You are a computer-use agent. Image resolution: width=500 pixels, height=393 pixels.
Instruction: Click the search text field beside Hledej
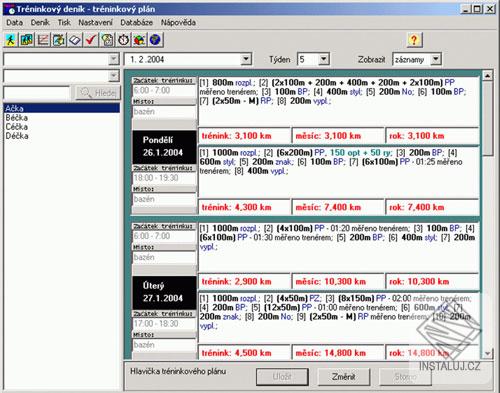[37, 93]
